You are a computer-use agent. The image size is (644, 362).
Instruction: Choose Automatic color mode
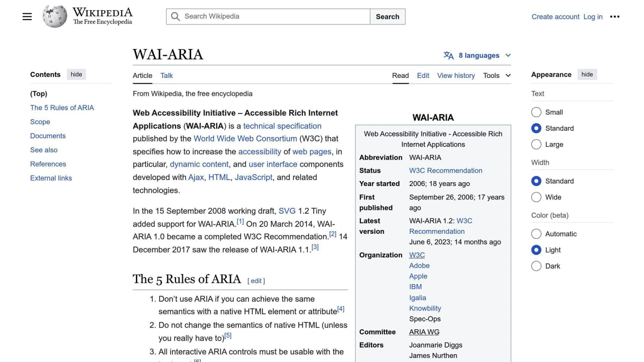pos(536,234)
